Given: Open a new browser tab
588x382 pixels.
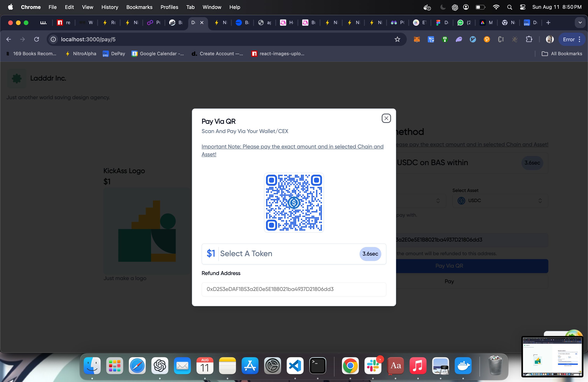Looking at the screenshot, I should [x=548, y=23].
